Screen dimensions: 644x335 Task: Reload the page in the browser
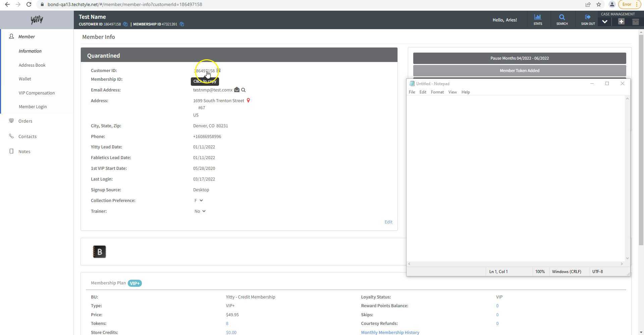(x=29, y=4)
